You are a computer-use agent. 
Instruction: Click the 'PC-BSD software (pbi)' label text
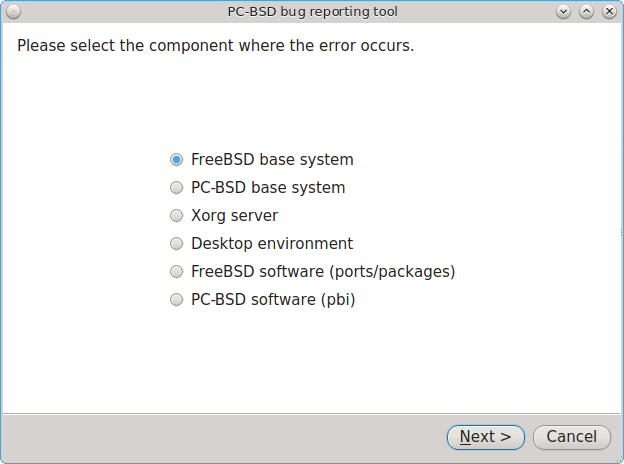(x=273, y=300)
